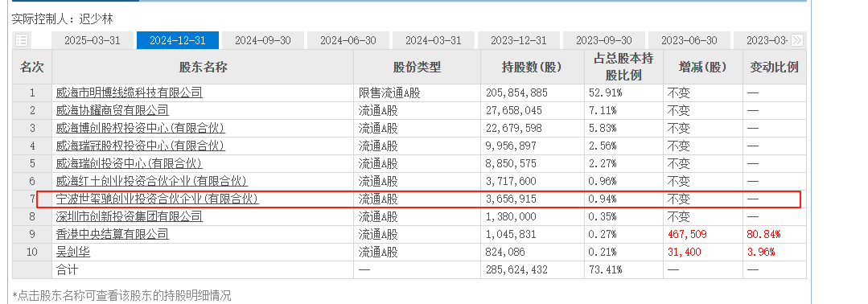Click share count 3,656,915
The width and height of the screenshot is (868, 304).
(x=511, y=199)
